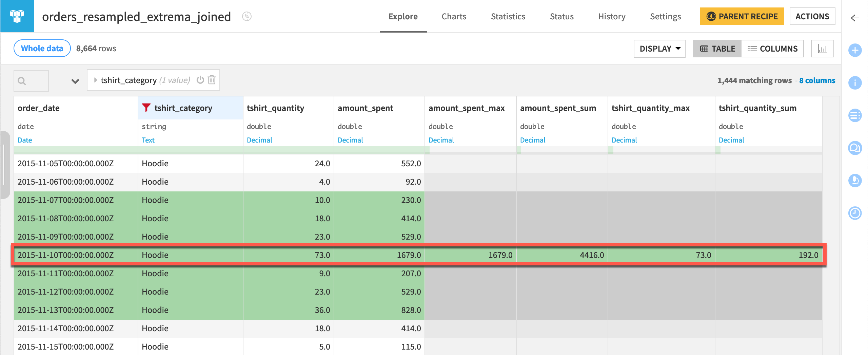Open the Discussions panel on the right sidebar
Screen dimensions: 868x355
(855, 148)
